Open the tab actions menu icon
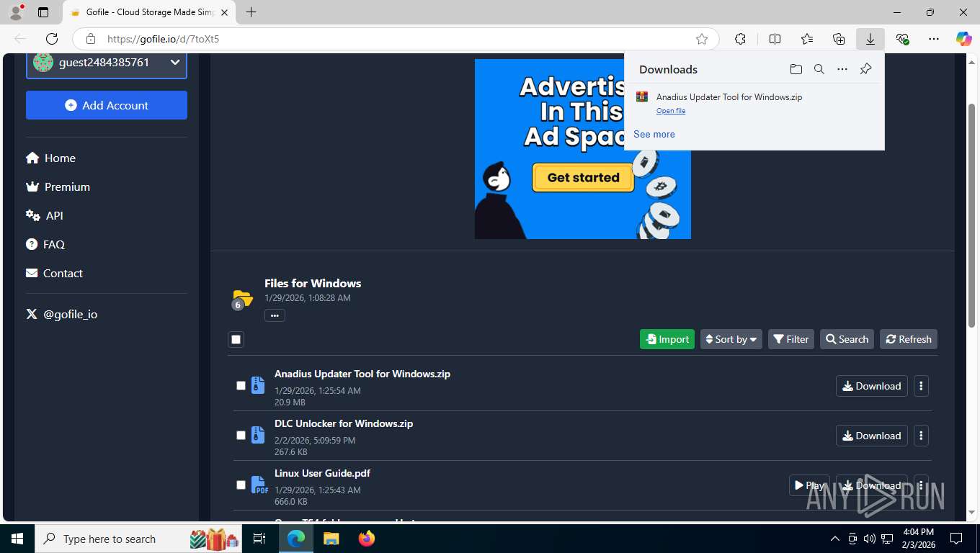This screenshot has width=980, height=553. coord(43,12)
